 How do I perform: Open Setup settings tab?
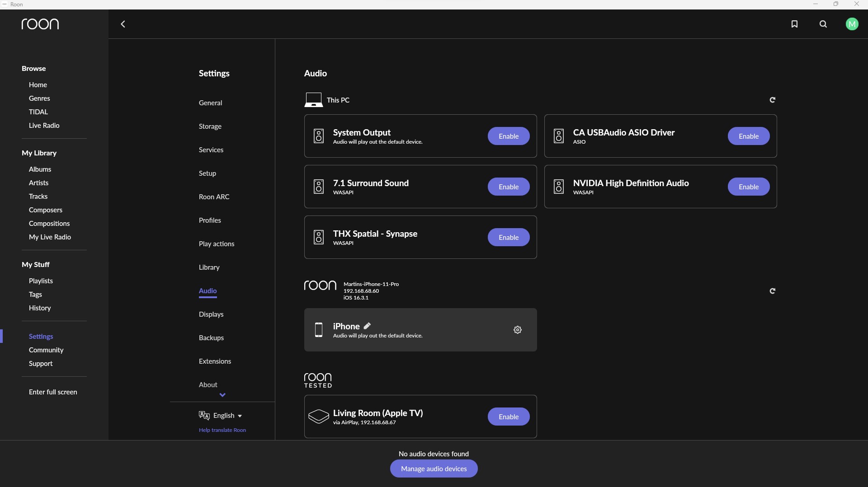click(x=208, y=173)
